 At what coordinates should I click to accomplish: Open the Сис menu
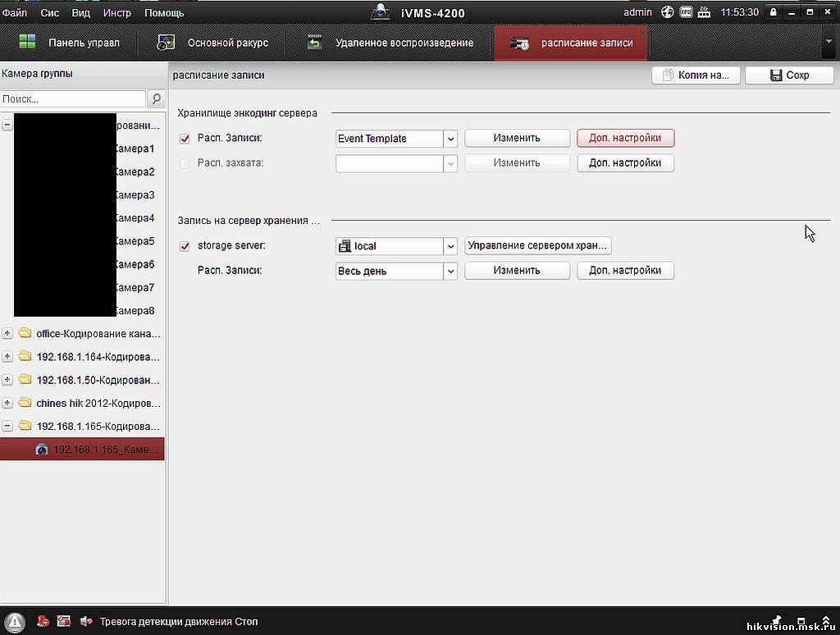(x=50, y=12)
